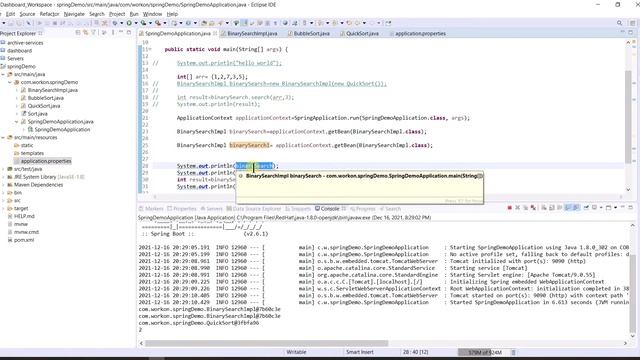The height and width of the screenshot is (360, 640).
Task: Open the Coverage dropdown arrow
Action: point(150,23)
